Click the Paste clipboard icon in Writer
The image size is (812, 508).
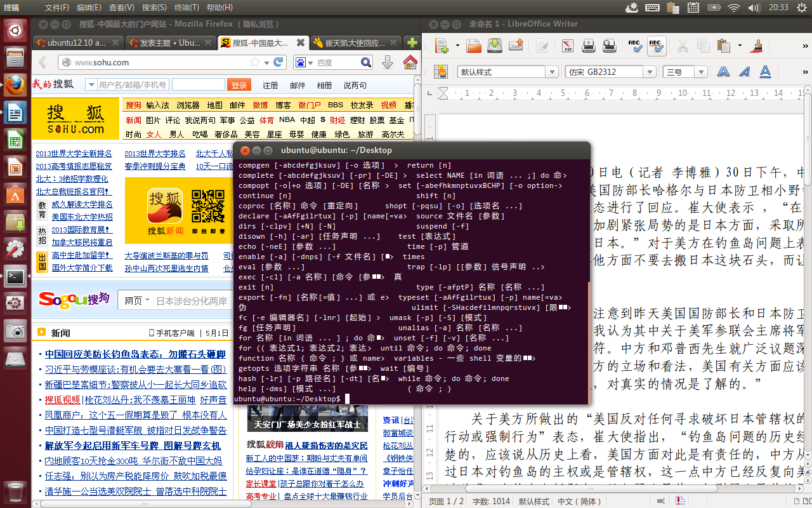(723, 46)
